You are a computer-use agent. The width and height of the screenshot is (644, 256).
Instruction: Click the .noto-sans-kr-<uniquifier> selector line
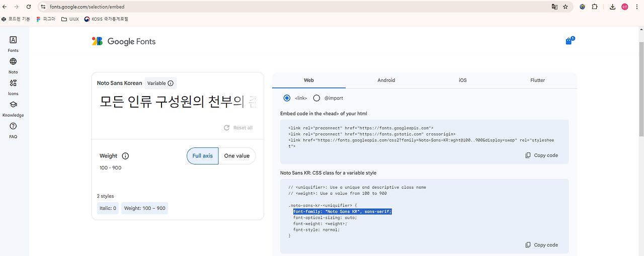coord(323,206)
